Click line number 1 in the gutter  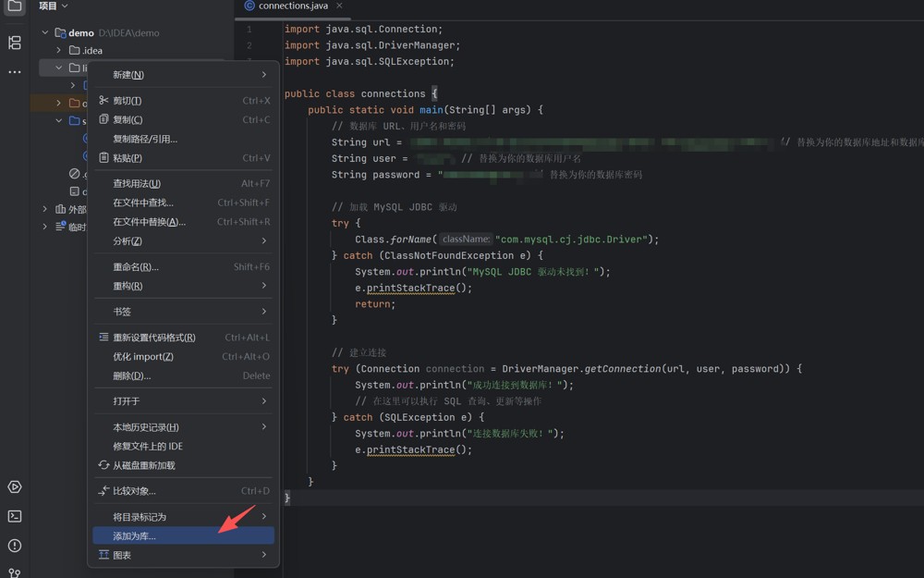(x=249, y=29)
